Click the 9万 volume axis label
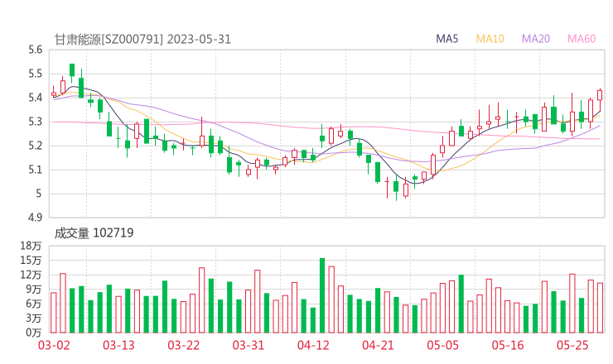 click(x=33, y=289)
